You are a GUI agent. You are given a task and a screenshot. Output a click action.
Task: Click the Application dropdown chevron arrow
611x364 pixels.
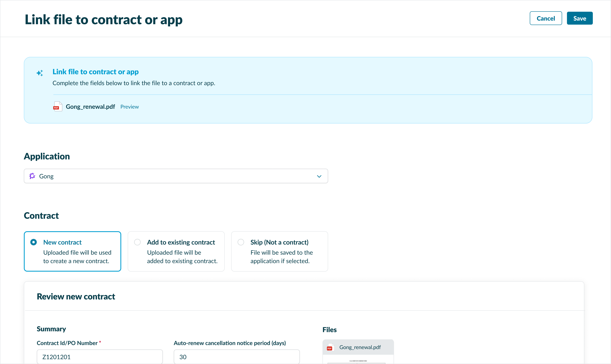319,176
